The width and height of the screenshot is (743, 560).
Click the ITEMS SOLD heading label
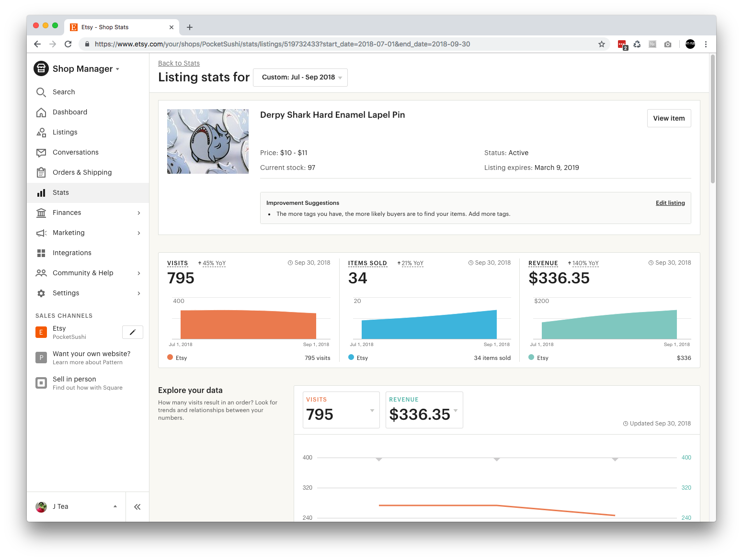367,263
